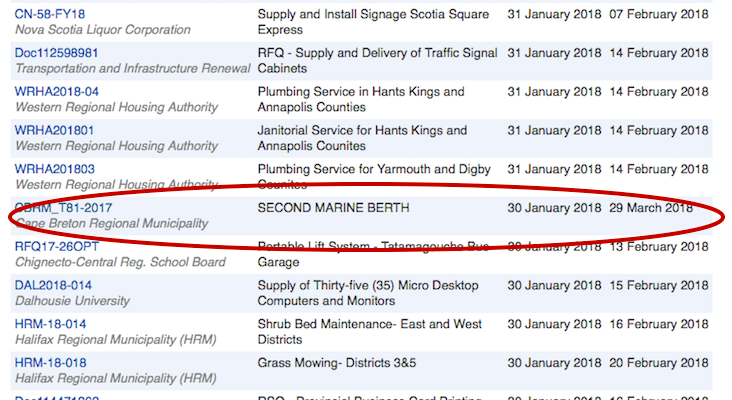Viewport: 732px width, 400px height.
Task: Click the 07 February 2018 closing date
Action: [x=658, y=15]
